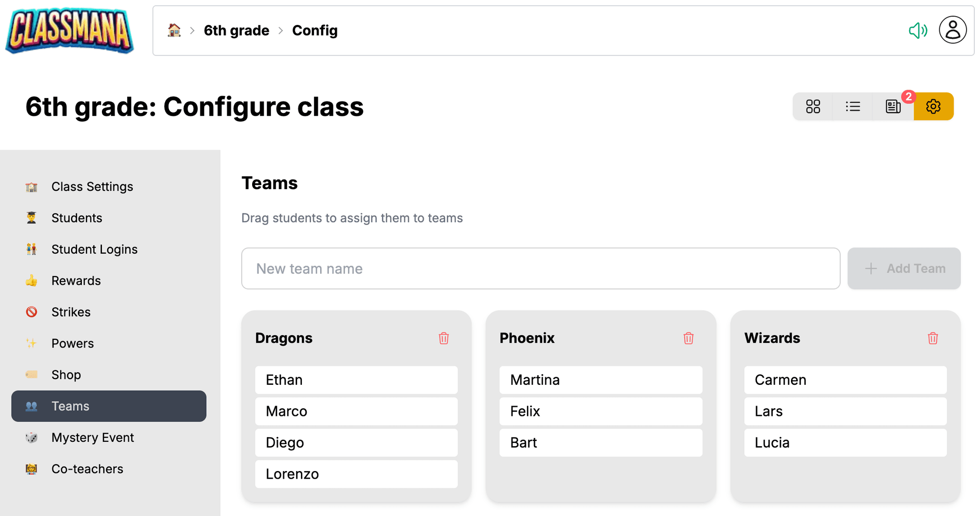Viewport: 980px width, 516px height.
Task: Open the Student Logins section
Action: (94, 249)
